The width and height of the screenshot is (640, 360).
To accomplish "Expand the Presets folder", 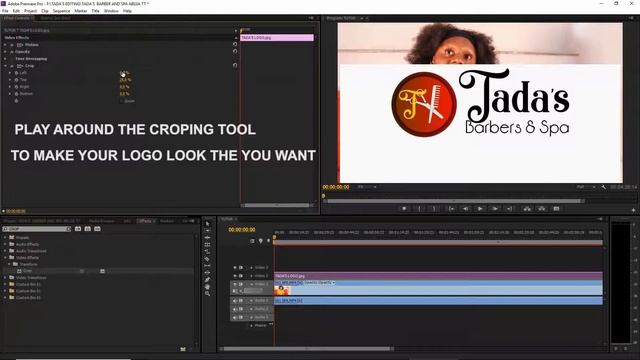I will point(5,238).
